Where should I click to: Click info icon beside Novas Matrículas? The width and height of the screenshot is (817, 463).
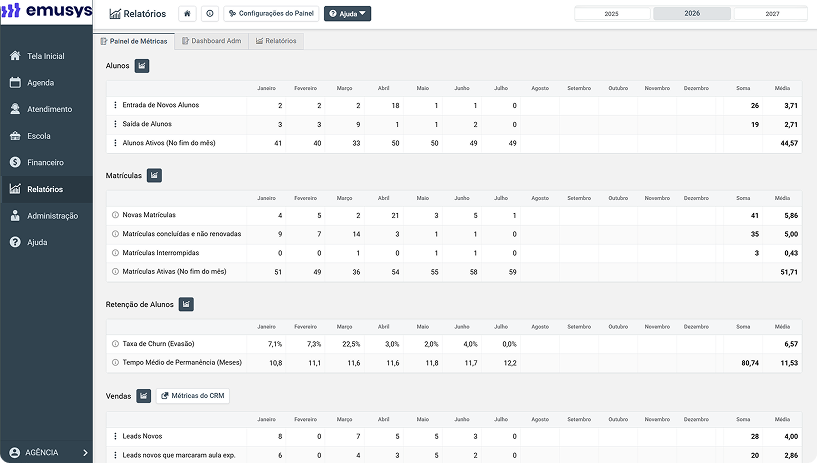point(115,215)
